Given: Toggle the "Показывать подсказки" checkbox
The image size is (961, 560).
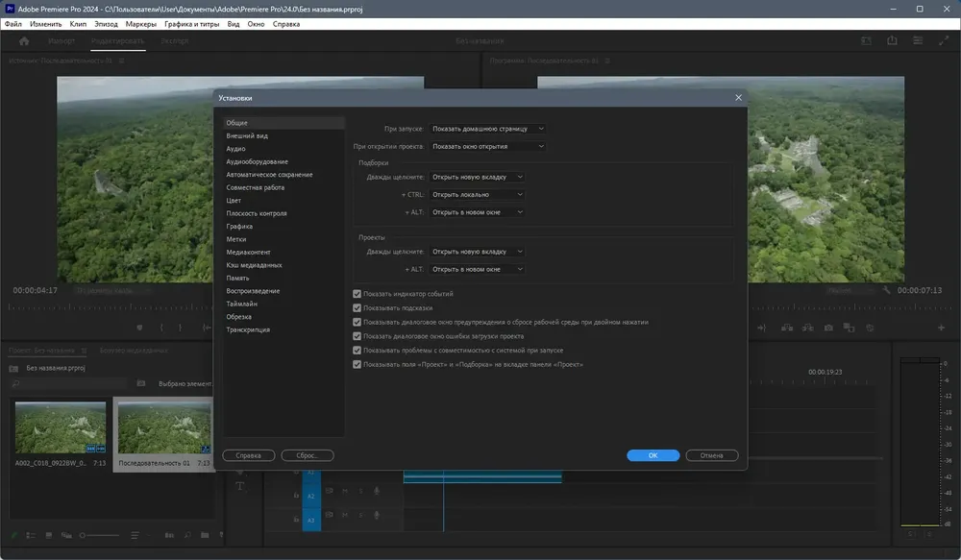Looking at the screenshot, I should pyautogui.click(x=357, y=308).
